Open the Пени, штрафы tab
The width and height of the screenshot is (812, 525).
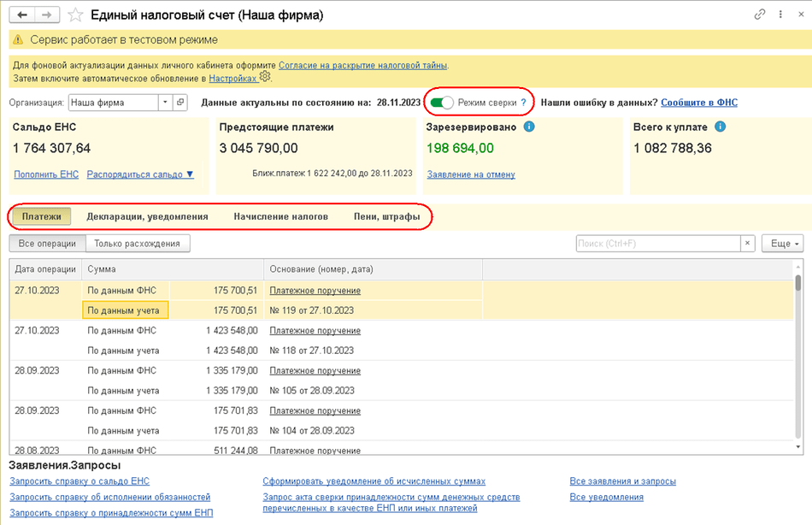click(x=386, y=217)
